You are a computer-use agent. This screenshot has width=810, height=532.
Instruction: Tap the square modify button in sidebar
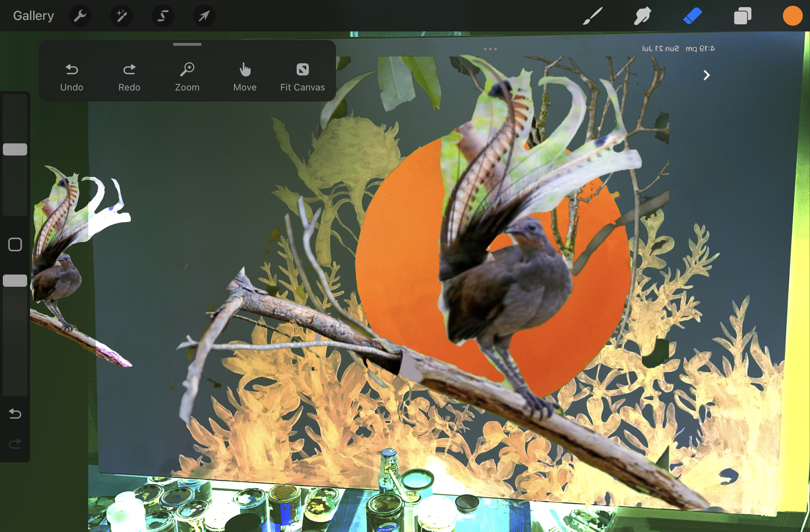(x=15, y=245)
